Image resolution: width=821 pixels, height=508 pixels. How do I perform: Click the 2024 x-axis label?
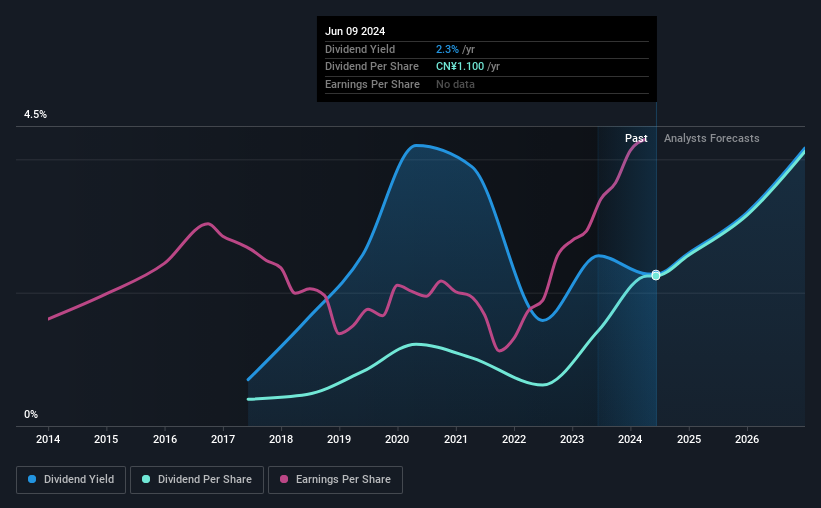point(630,439)
